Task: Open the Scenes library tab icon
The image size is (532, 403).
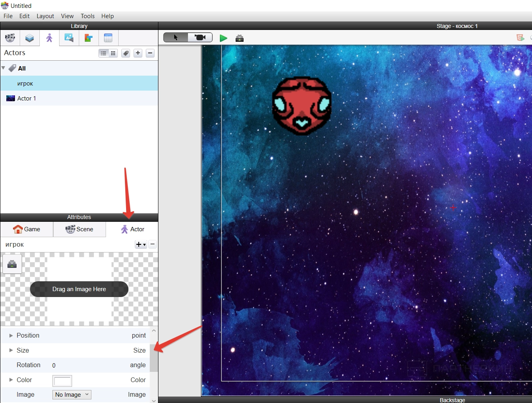Action: tap(10, 38)
